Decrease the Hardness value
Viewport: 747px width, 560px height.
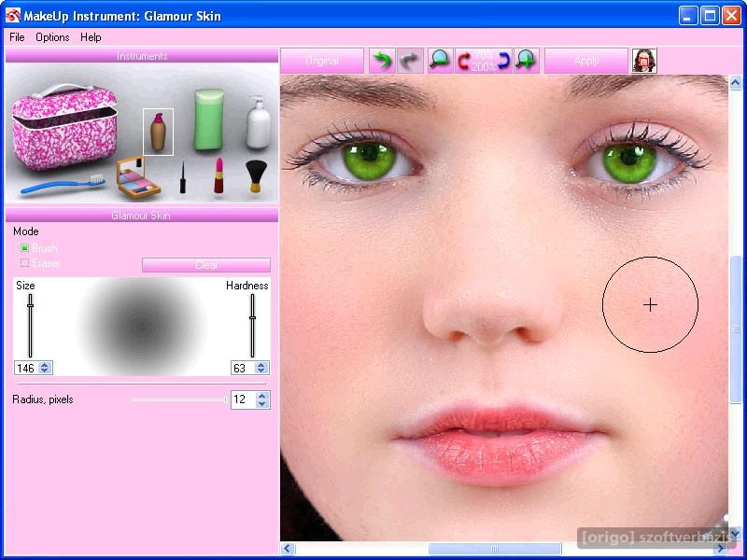261,371
